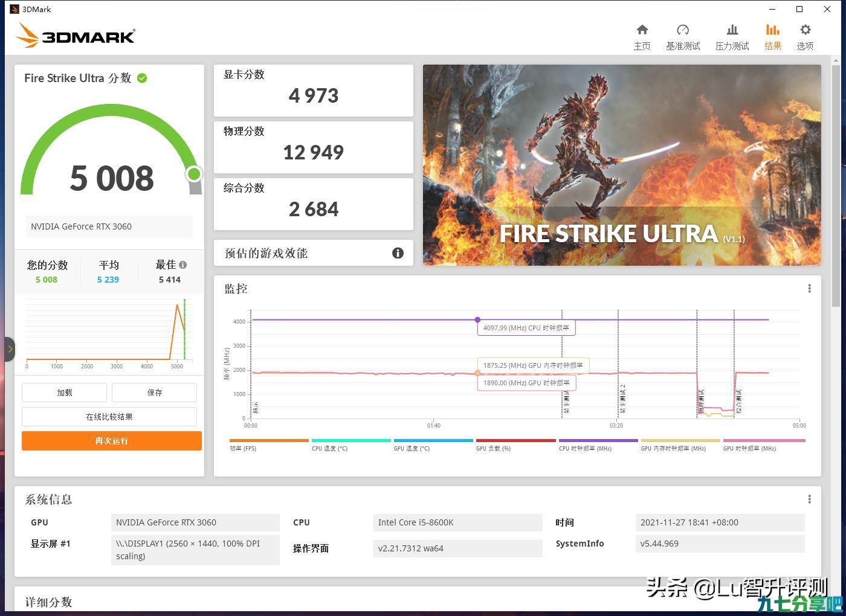
Task: Click the green marker on the score gauge
Action: [x=194, y=174]
